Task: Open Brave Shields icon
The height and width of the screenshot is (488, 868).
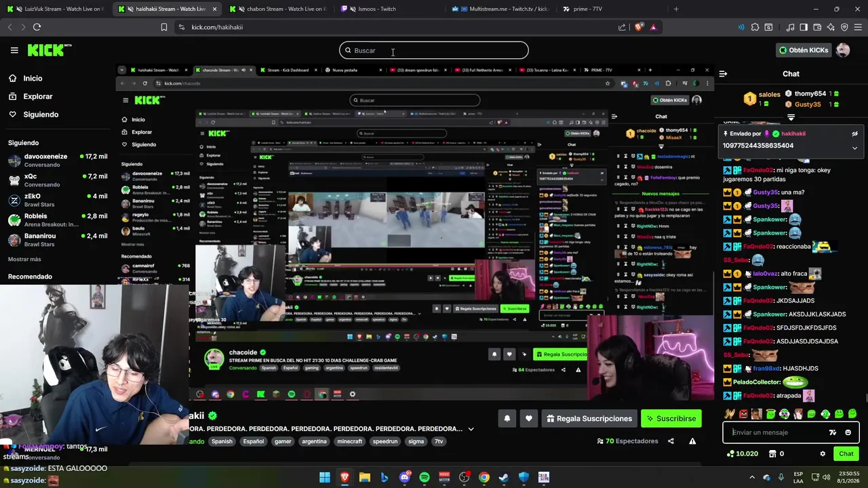Action: click(639, 27)
